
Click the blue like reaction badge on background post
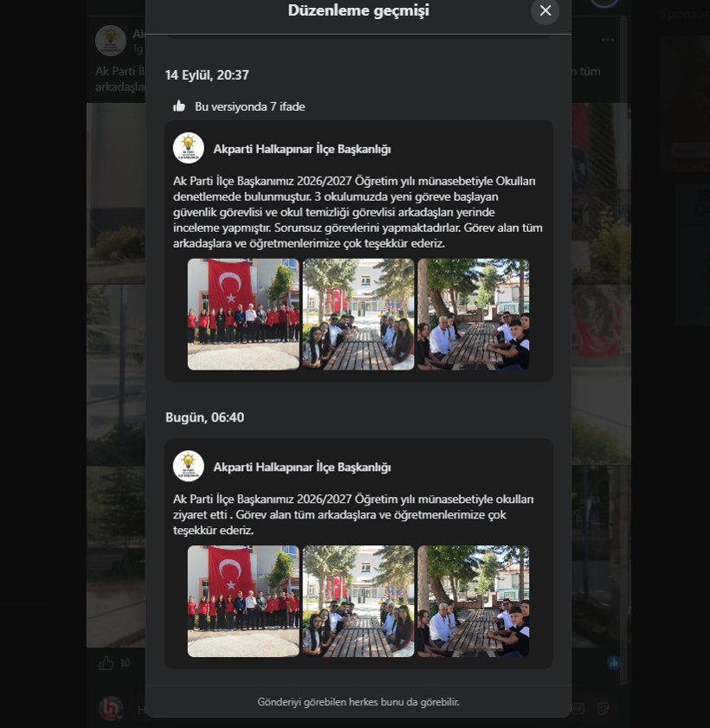(x=614, y=662)
